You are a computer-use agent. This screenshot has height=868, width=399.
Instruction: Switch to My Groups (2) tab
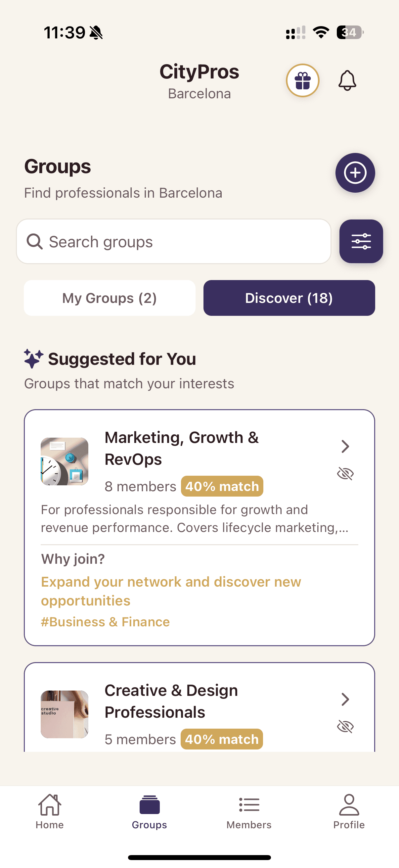coord(110,298)
